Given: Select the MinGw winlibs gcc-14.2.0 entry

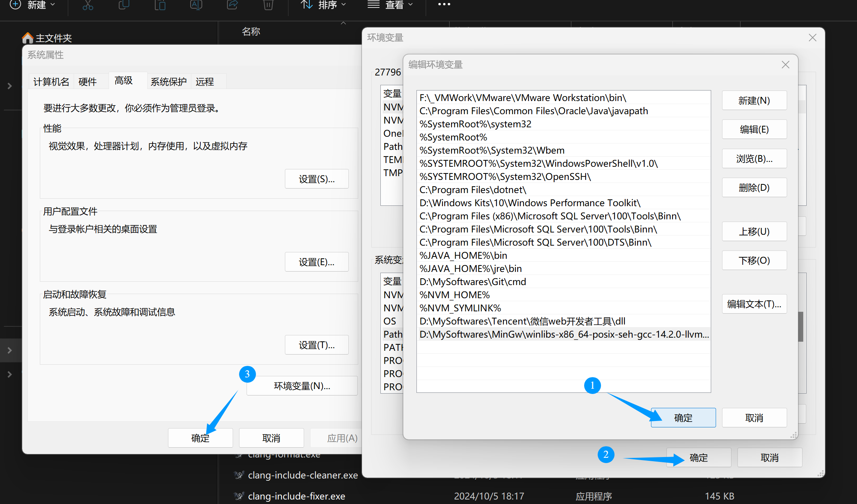Looking at the screenshot, I should point(564,334).
